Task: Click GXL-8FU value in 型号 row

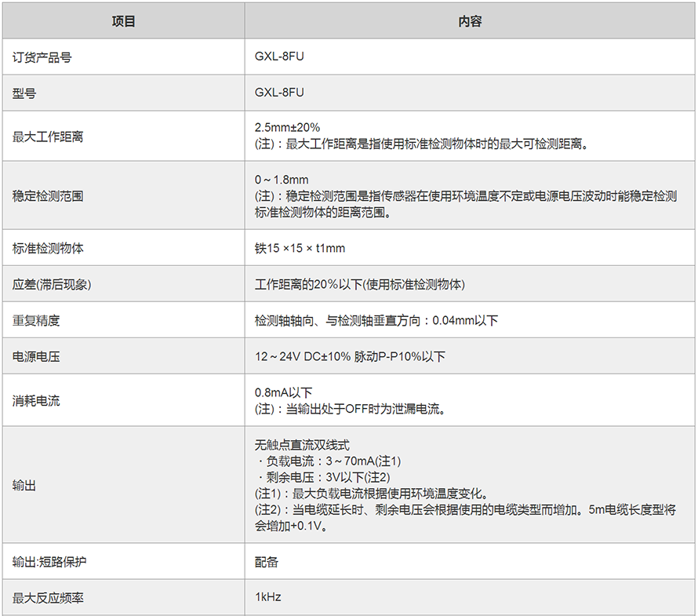Action: pyautogui.click(x=279, y=93)
